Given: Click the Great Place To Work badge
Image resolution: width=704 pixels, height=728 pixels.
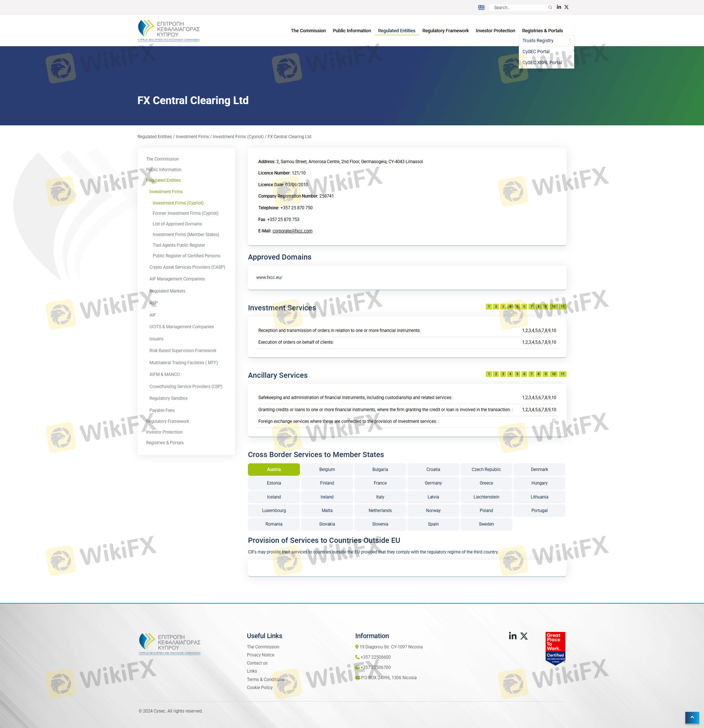Looking at the screenshot, I should click(x=555, y=648).
